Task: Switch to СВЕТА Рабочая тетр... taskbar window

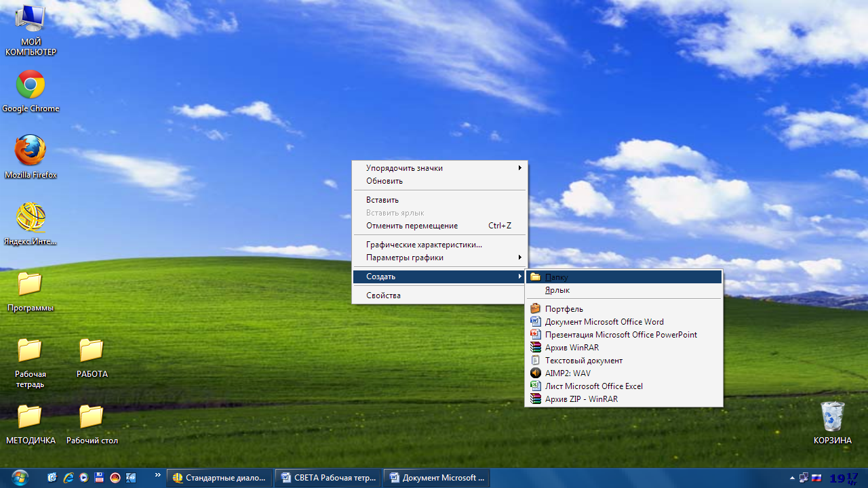Action: (329, 478)
